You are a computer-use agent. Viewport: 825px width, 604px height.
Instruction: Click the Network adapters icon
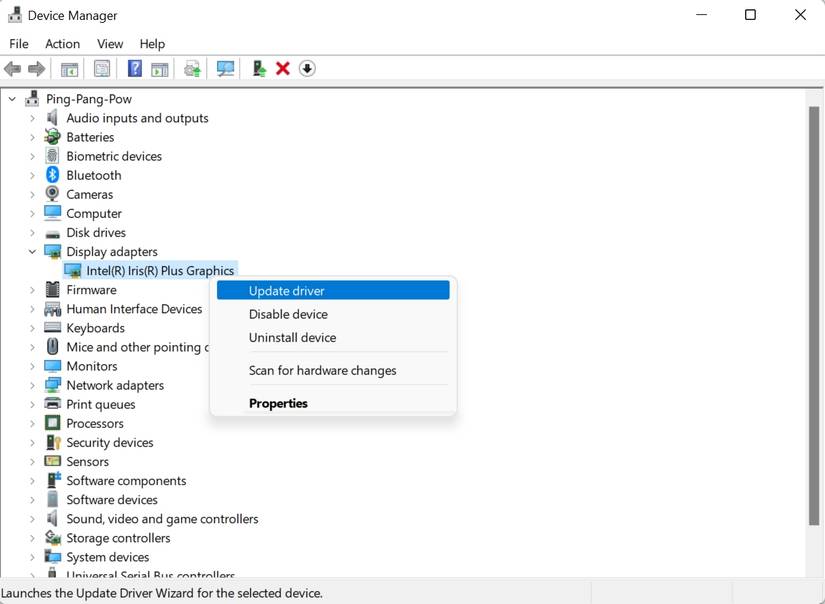(x=53, y=385)
